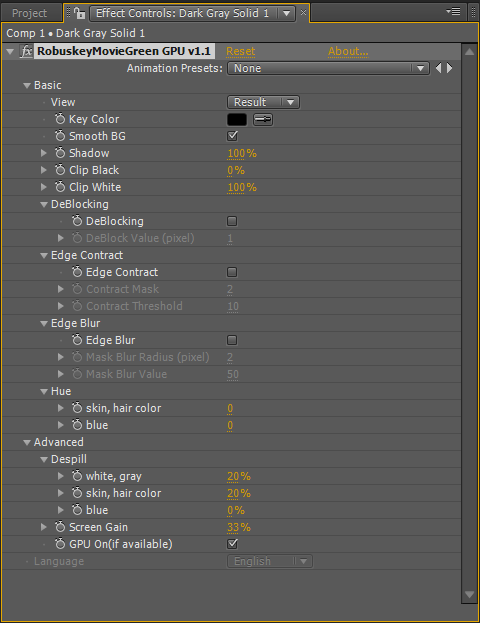Click the stopwatch icon for Shadow
Screen dimensions: 480x623
click(60, 153)
